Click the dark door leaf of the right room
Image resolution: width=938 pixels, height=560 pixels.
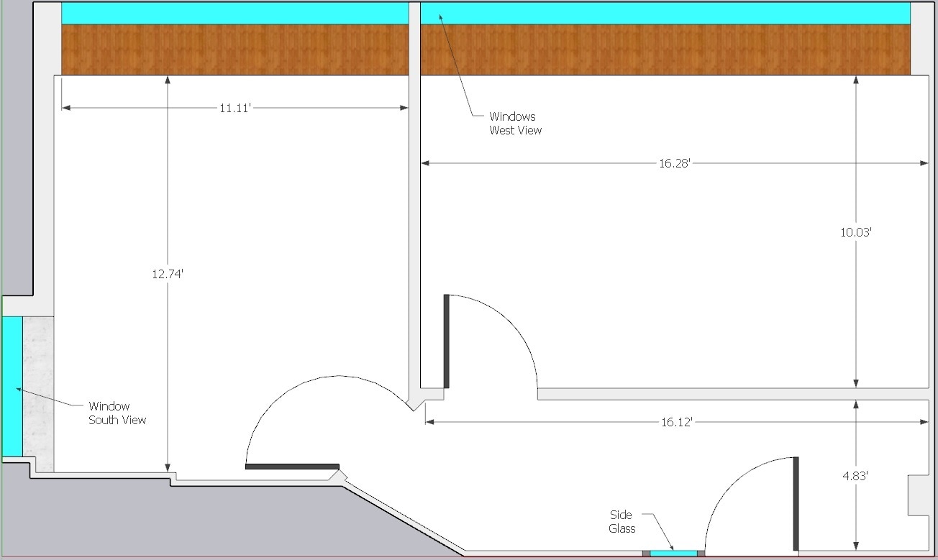[447, 341]
